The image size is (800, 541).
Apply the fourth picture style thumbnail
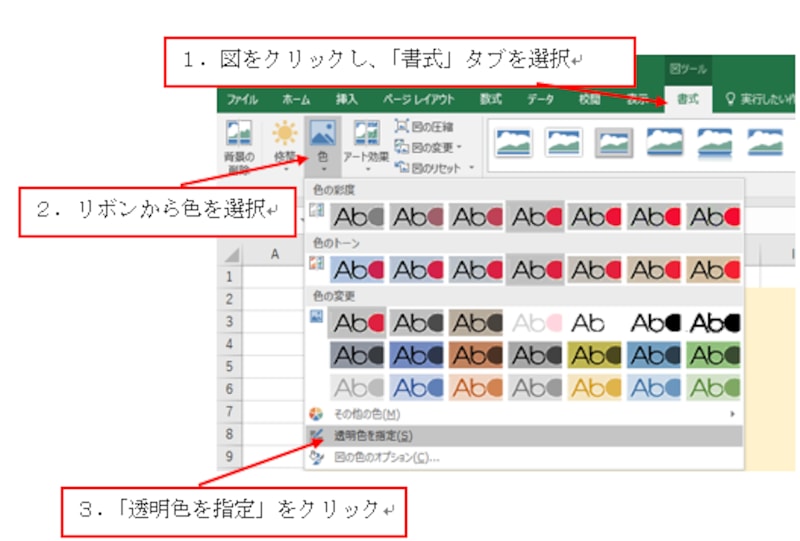coord(664,142)
